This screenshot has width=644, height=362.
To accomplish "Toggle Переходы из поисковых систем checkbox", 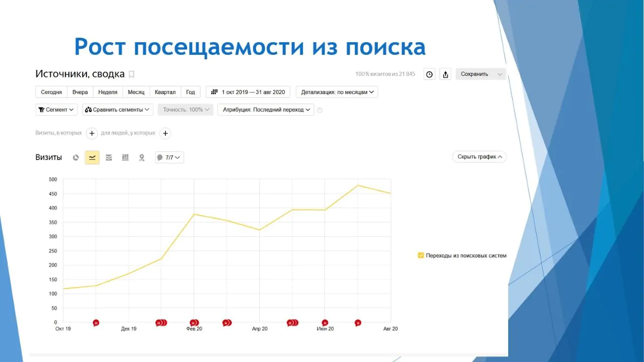I will 421,255.
